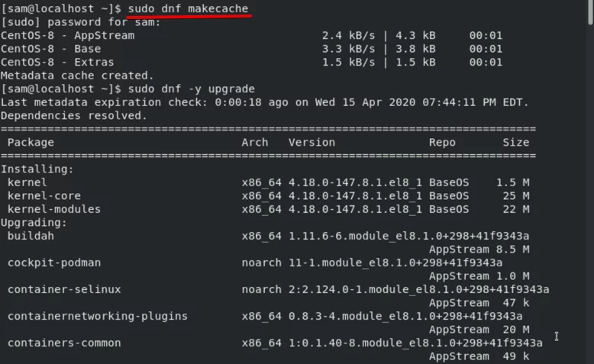This screenshot has width=594, height=364.
Task: Click the 'containers-common' package name
Action: click(64, 343)
